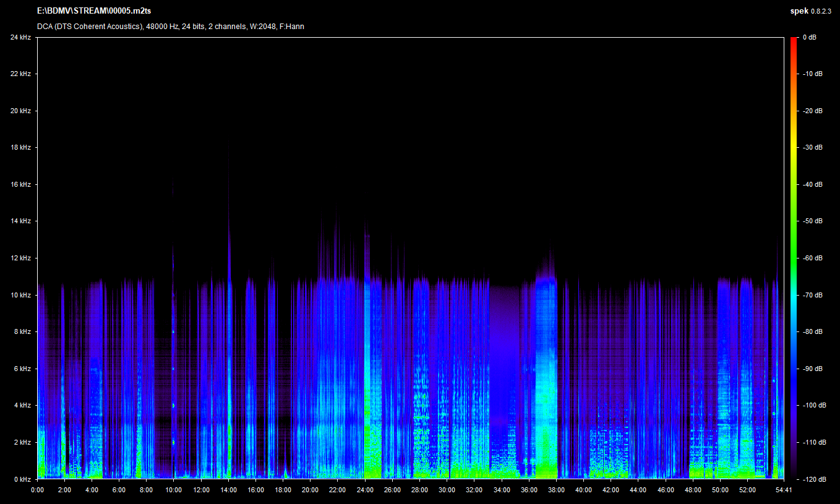
Task: Select the 20 kHz frequency axis label
Action: (x=20, y=111)
